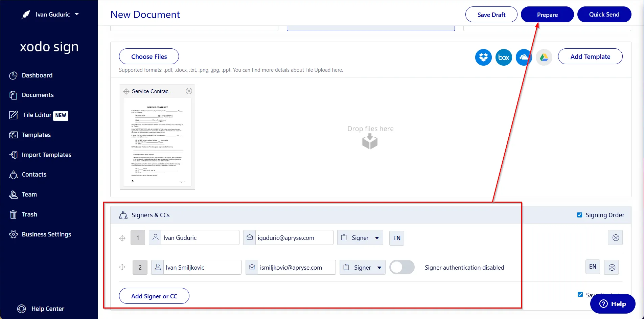Click the Choose Files button
644x319 pixels.
(x=149, y=56)
